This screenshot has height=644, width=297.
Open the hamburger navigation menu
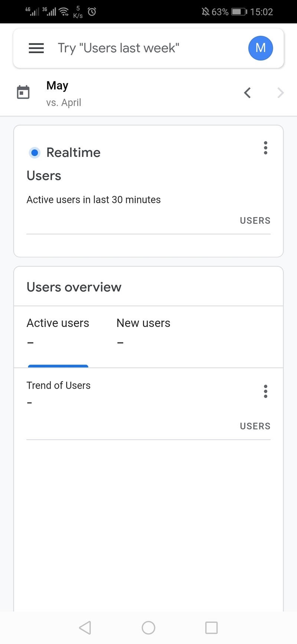pyautogui.click(x=36, y=48)
